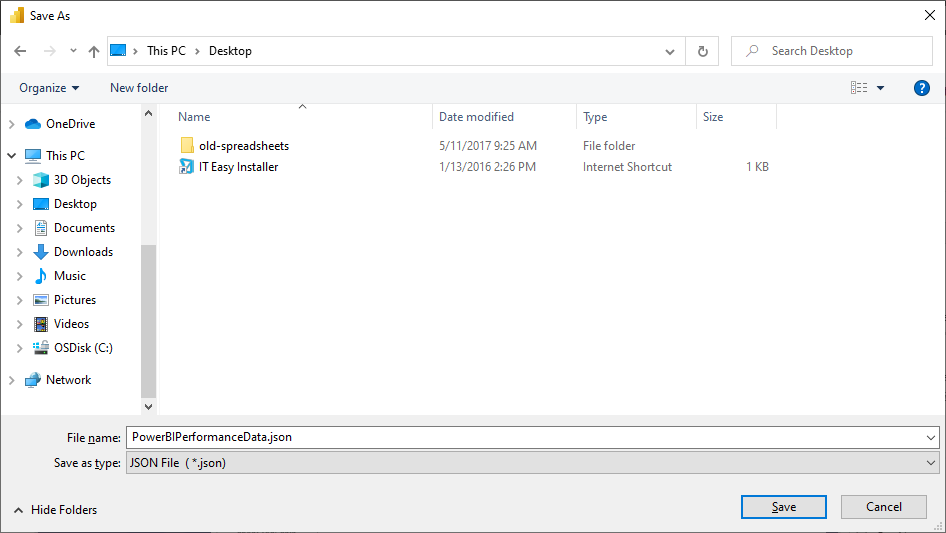Select This PC in the navigation pane
The width and height of the screenshot is (946, 533).
tap(65, 156)
